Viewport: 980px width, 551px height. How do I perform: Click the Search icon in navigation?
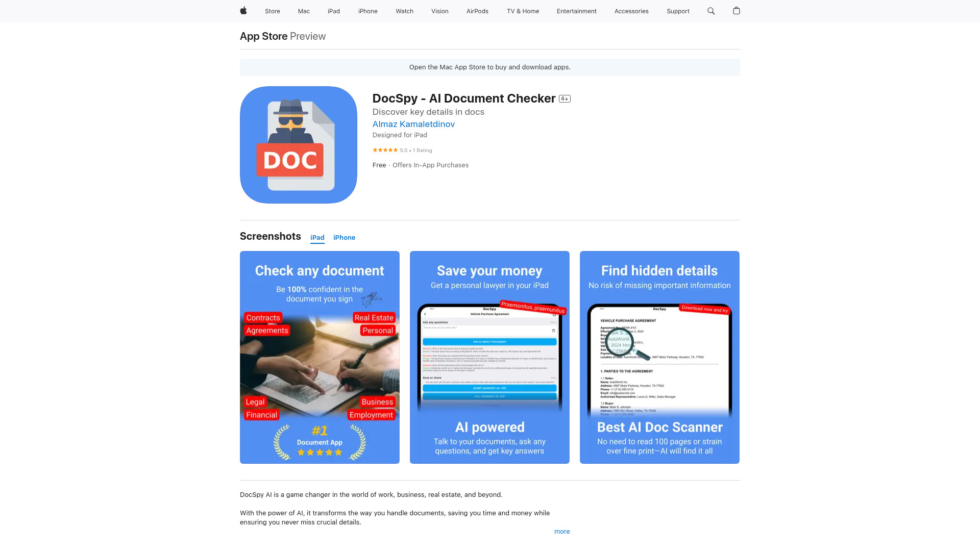[x=712, y=11]
